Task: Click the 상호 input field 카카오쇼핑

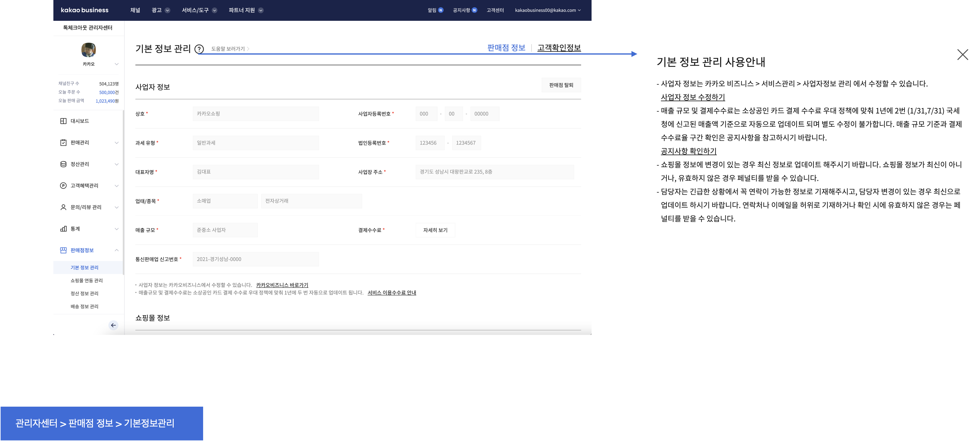Action: pyautogui.click(x=256, y=114)
